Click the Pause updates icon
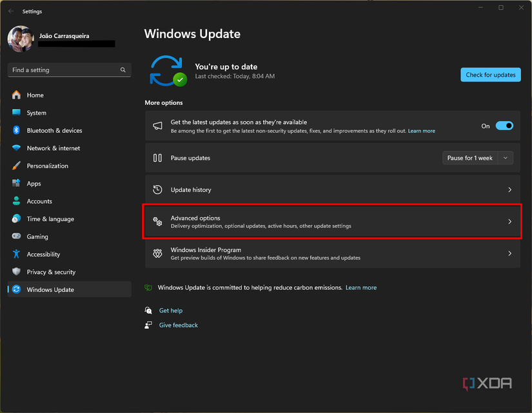The image size is (532, 413). point(157,158)
